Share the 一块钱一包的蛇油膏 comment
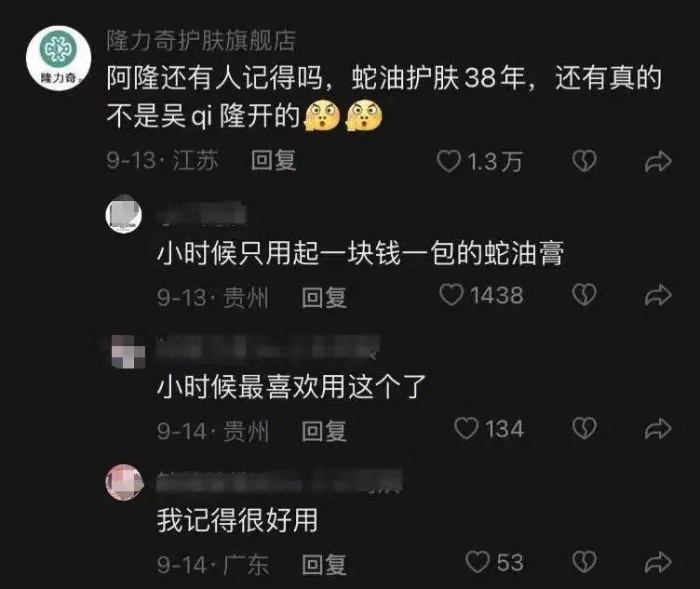This screenshot has width=700, height=589. (658, 295)
